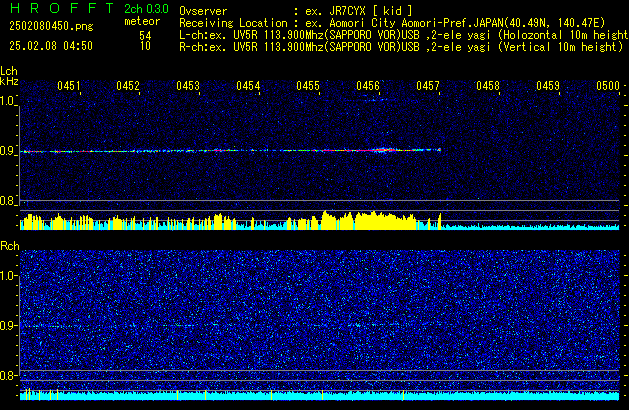
Task: Select the filename 2502080450.png
Action: tap(51, 26)
